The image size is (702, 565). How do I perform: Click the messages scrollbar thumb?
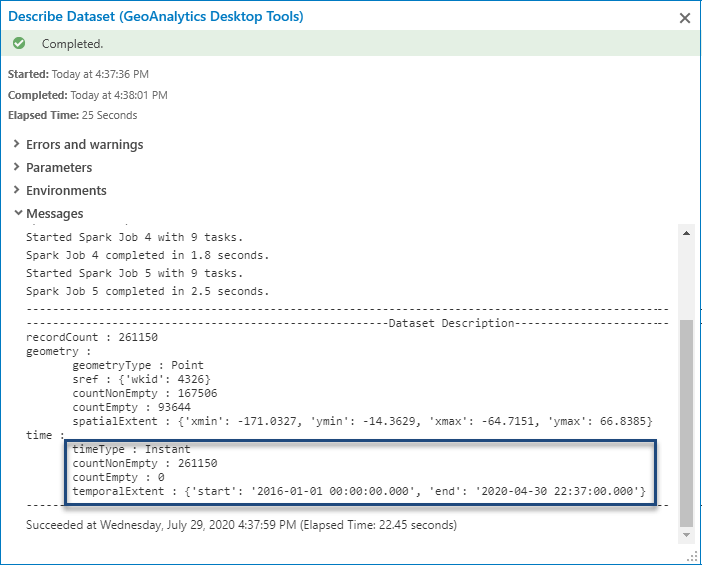[686, 423]
